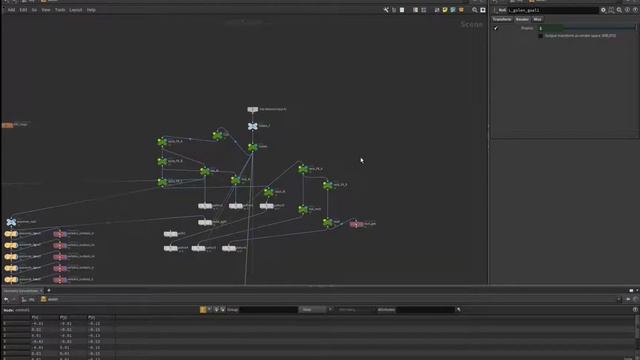Image resolution: width=640 pixels, height=360 pixels.
Task: Select the orange node at network's left edge
Action: coord(7,125)
